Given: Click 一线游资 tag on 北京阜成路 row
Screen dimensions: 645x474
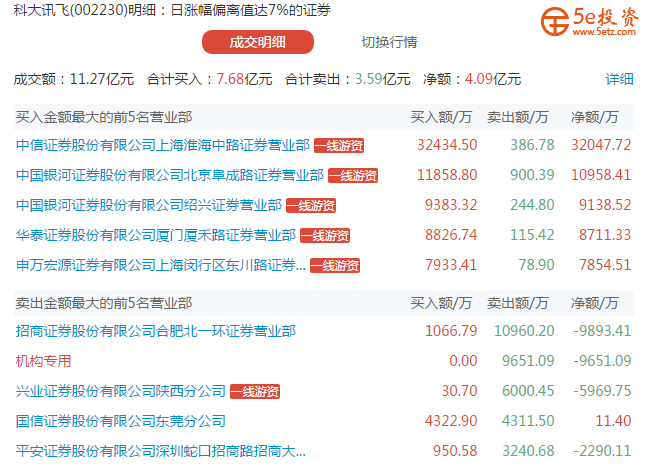Looking at the screenshot, I should tap(353, 175).
